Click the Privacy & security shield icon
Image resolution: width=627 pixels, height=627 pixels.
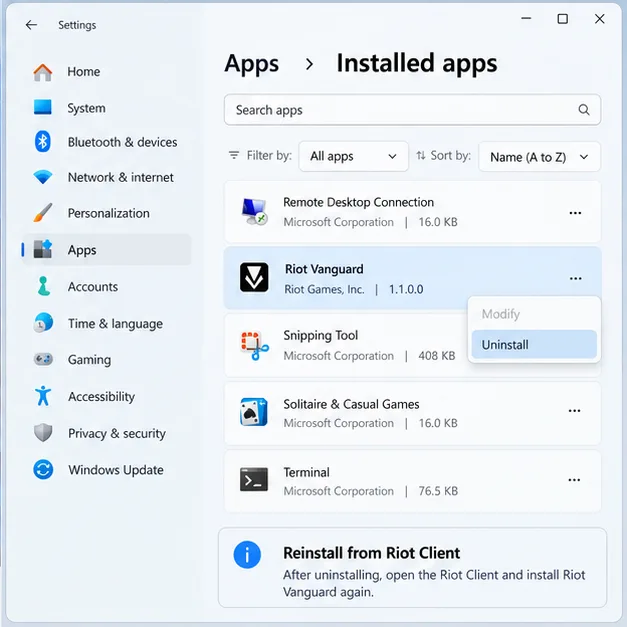[43, 433]
